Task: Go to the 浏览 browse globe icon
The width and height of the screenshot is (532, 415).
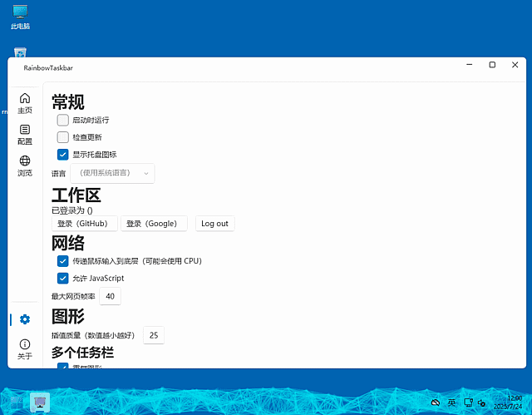Action: (x=25, y=166)
